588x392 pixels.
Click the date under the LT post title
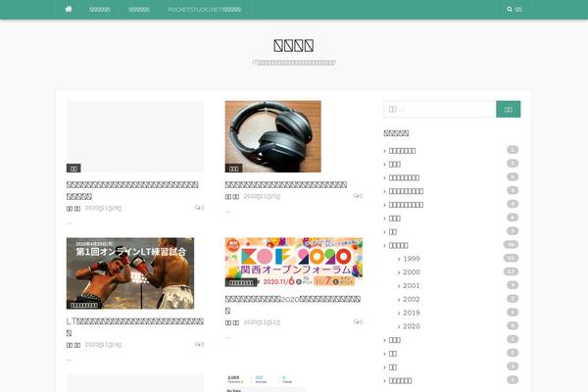(103, 344)
